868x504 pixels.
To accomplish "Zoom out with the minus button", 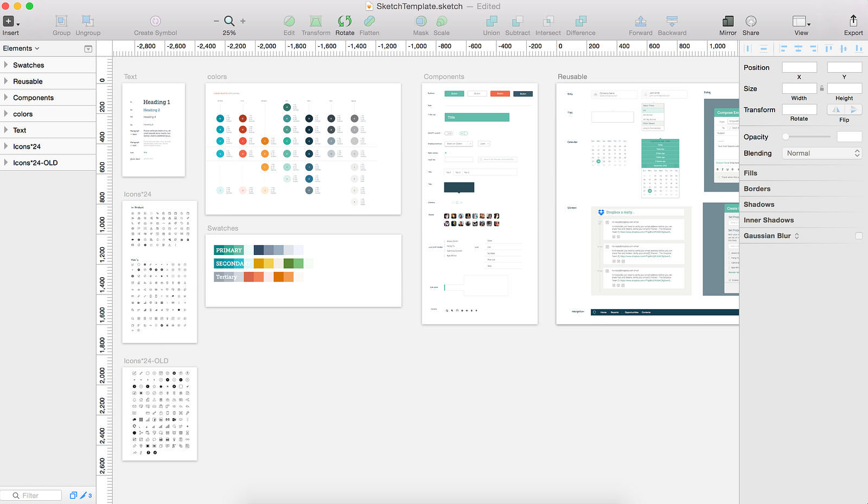I will coord(216,21).
